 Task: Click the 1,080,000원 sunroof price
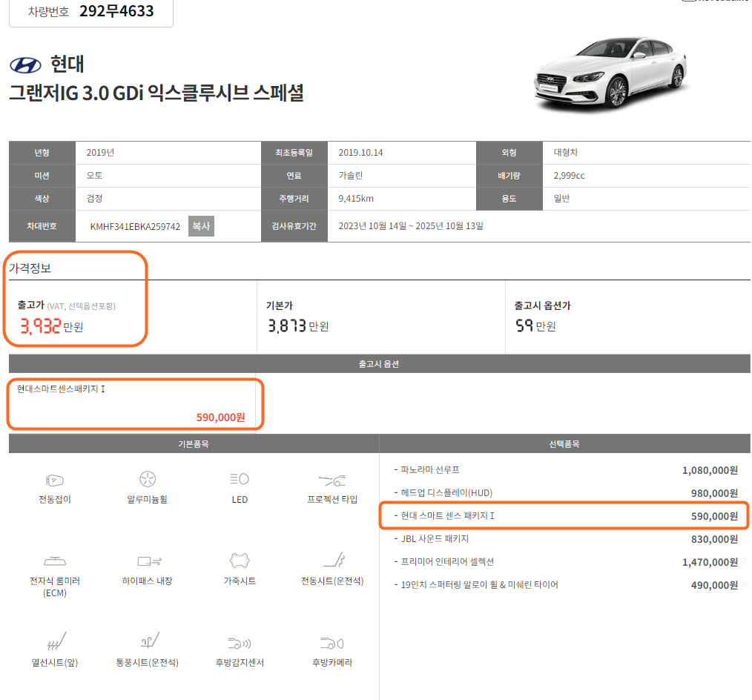[x=710, y=470]
